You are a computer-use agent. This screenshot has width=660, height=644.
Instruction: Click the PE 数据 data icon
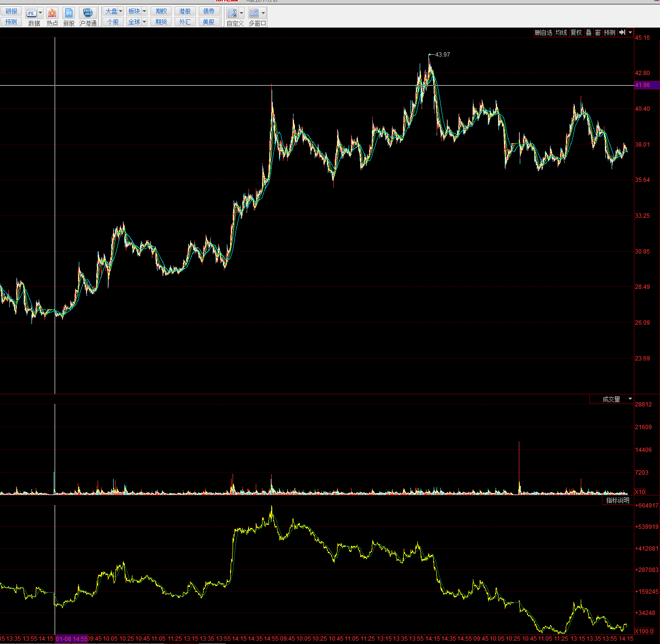[x=31, y=13]
